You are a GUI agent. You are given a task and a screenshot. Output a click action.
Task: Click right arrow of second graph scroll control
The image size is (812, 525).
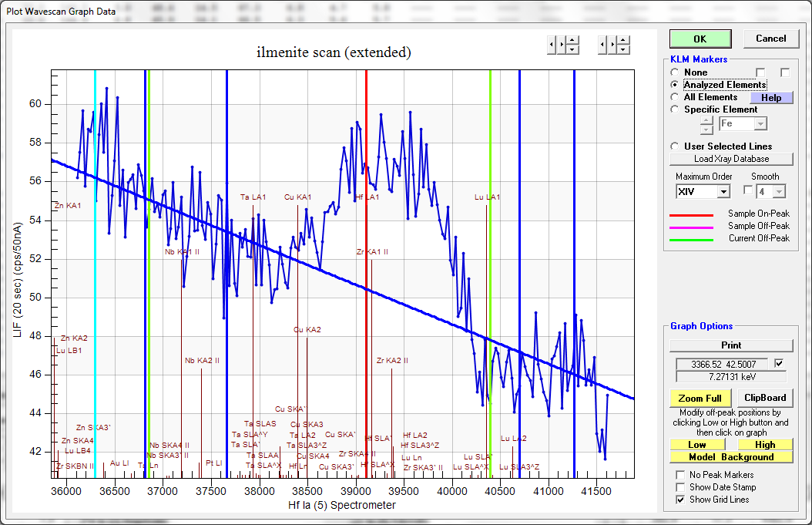[x=613, y=45]
